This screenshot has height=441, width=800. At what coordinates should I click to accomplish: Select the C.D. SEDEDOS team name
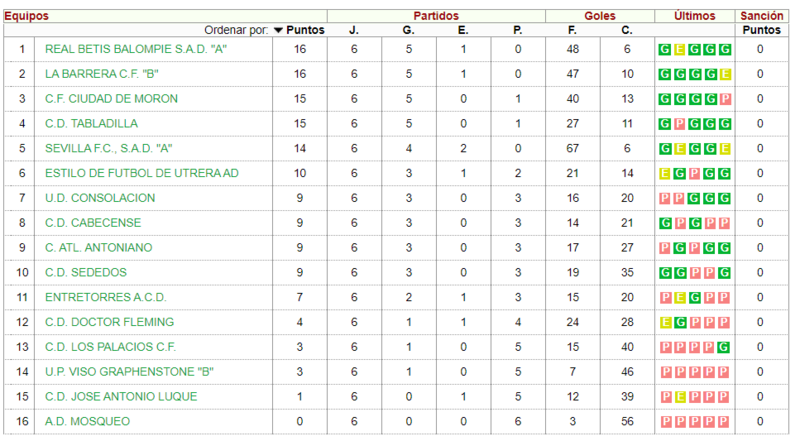pos(86,273)
